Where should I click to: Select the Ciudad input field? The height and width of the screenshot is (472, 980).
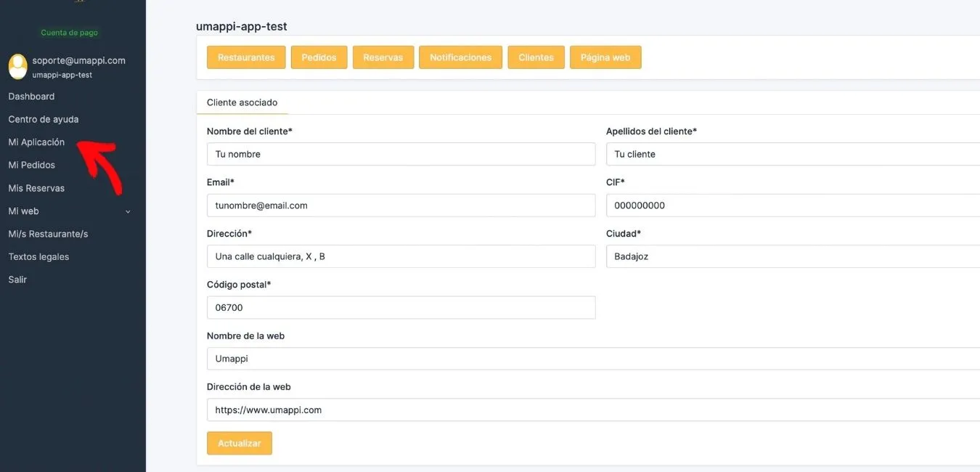click(x=793, y=256)
